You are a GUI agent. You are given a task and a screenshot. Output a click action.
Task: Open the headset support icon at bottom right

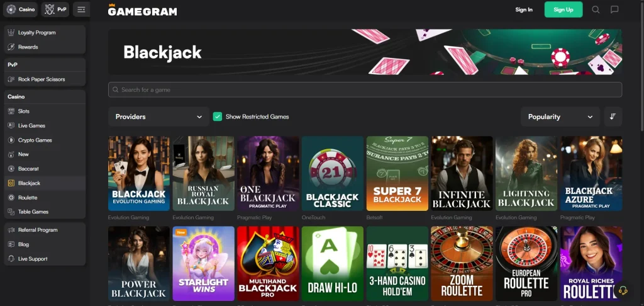pyautogui.click(x=623, y=290)
